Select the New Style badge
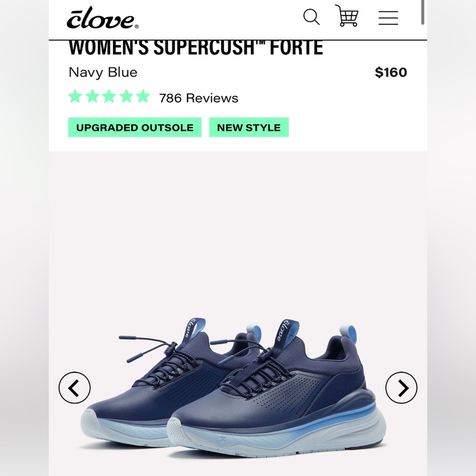 [x=249, y=127]
